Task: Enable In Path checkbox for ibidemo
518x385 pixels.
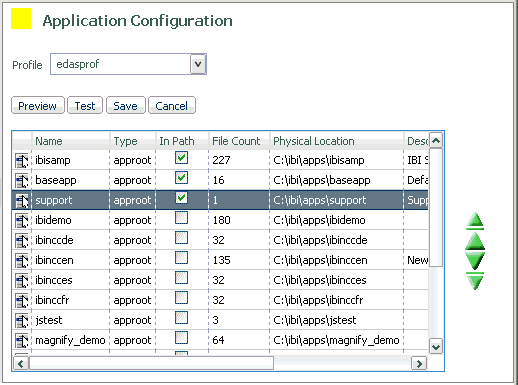Action: pyautogui.click(x=181, y=218)
